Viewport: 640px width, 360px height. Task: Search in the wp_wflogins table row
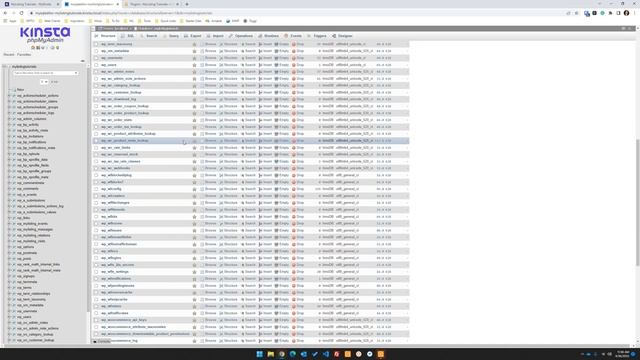pos(248,258)
